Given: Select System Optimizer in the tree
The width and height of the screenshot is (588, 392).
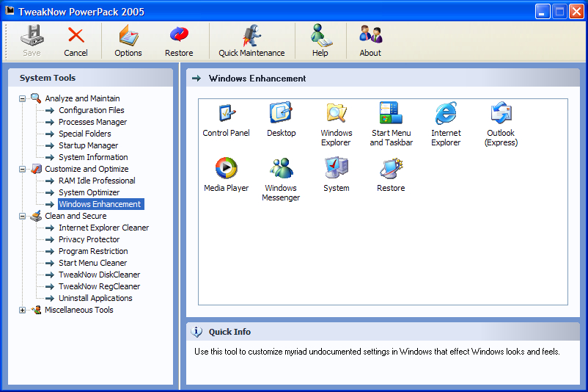Looking at the screenshot, I should [89, 192].
